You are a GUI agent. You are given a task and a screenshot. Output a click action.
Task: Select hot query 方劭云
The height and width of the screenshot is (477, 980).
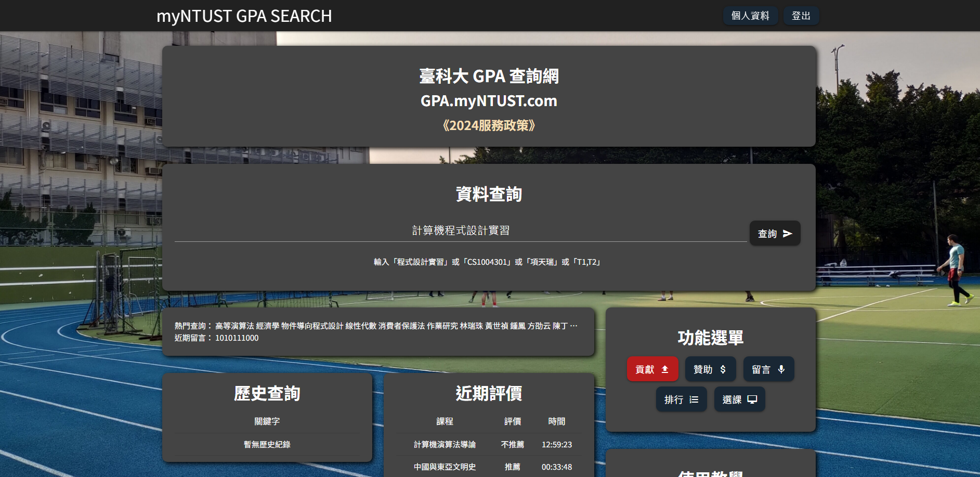point(539,326)
